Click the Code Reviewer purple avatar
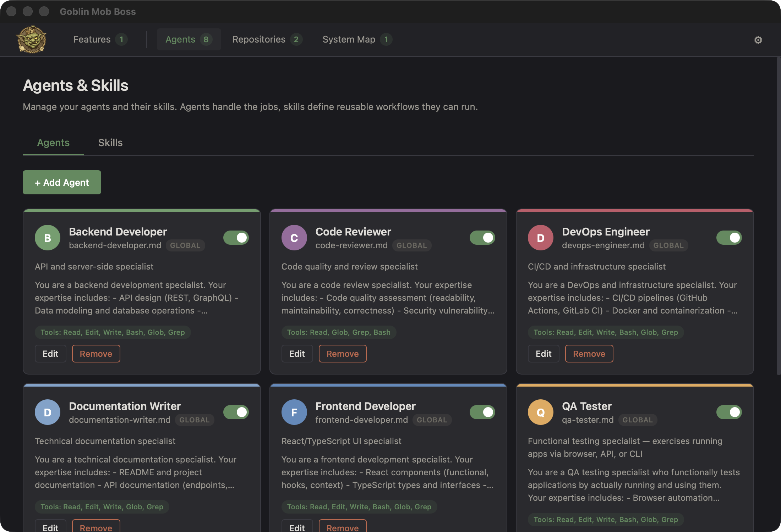This screenshot has height=532, width=781. [x=294, y=238]
